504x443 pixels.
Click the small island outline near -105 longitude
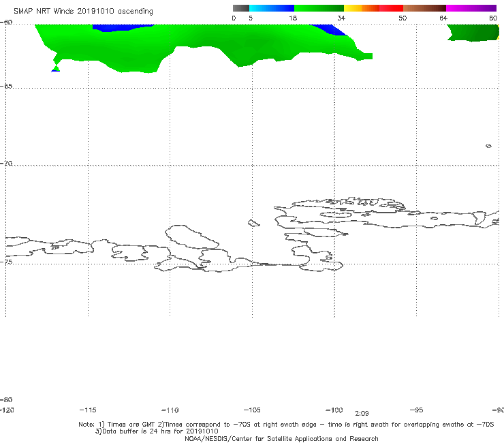(253, 223)
